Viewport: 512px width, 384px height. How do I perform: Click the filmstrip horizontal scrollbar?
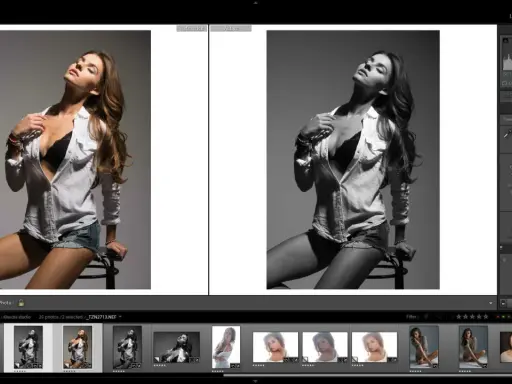coord(367,375)
